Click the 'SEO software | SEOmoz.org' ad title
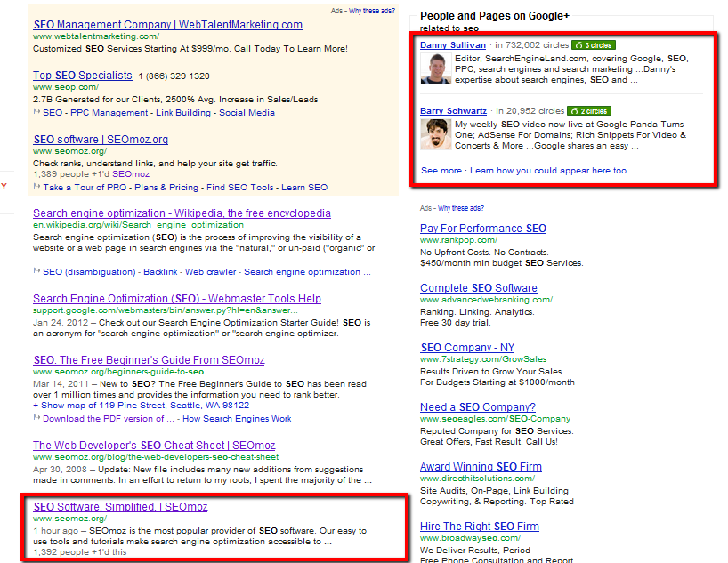This screenshot has height=563, width=728. [101, 140]
